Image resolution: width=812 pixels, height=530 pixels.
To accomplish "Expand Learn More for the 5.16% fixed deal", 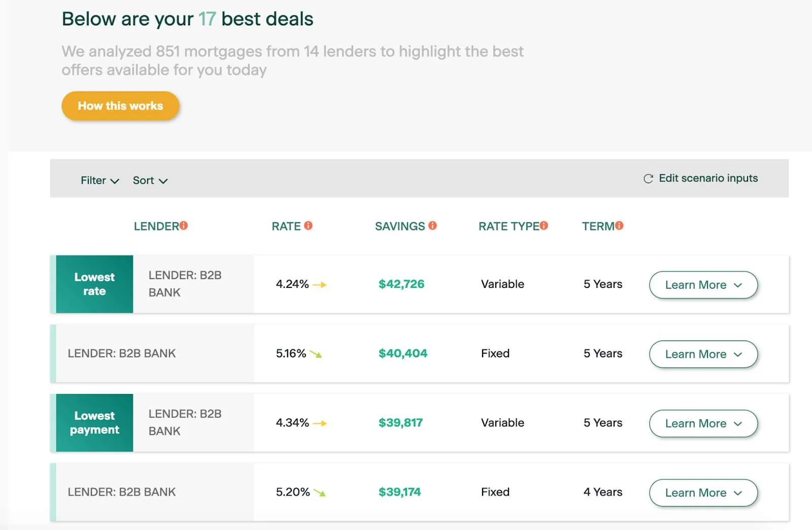I will point(703,354).
